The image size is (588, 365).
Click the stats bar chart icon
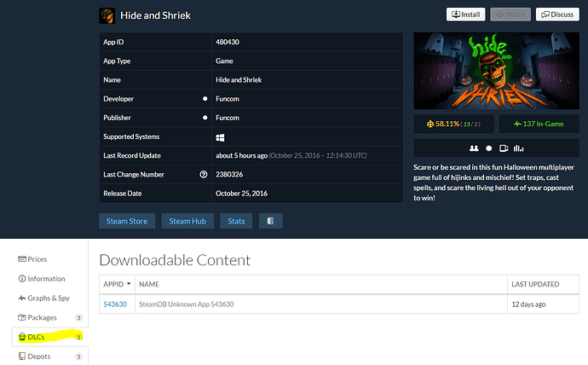pos(519,148)
